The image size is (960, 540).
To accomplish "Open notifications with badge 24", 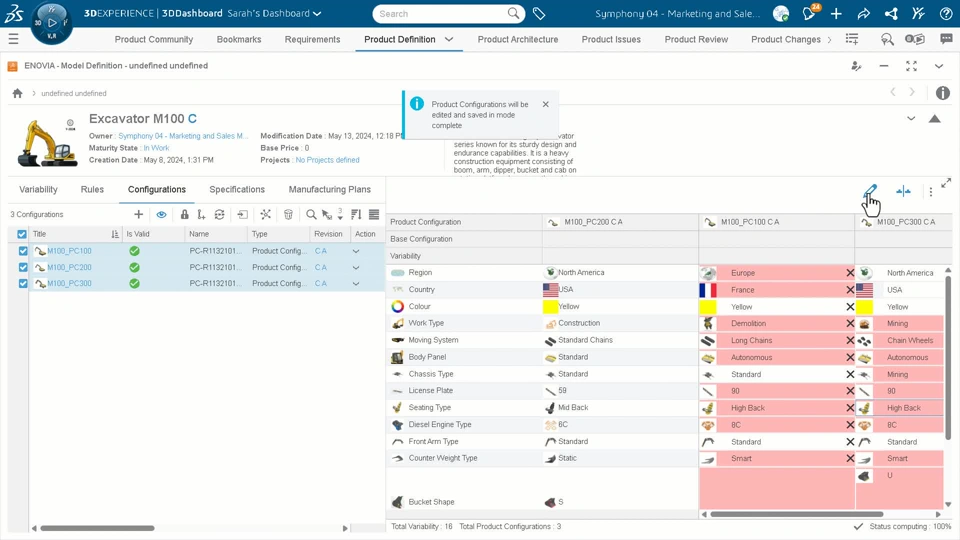I will point(809,13).
